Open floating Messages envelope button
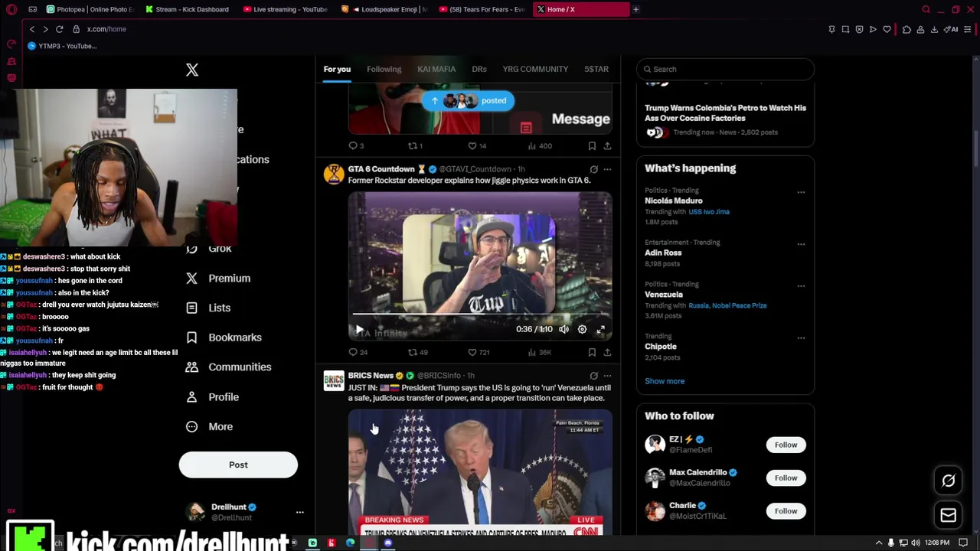Image resolution: width=980 pixels, height=551 pixels. pyautogui.click(x=948, y=515)
